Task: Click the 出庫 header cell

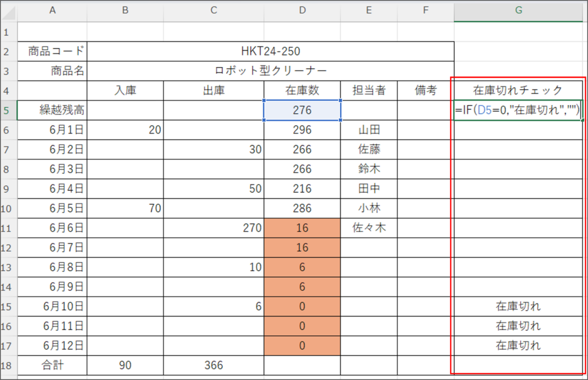Action: pyautogui.click(x=214, y=90)
